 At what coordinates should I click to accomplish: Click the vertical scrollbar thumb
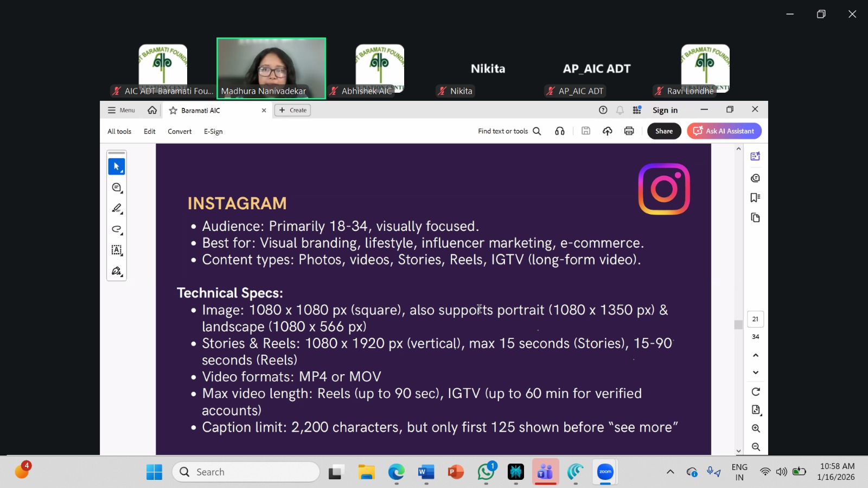pos(738,324)
